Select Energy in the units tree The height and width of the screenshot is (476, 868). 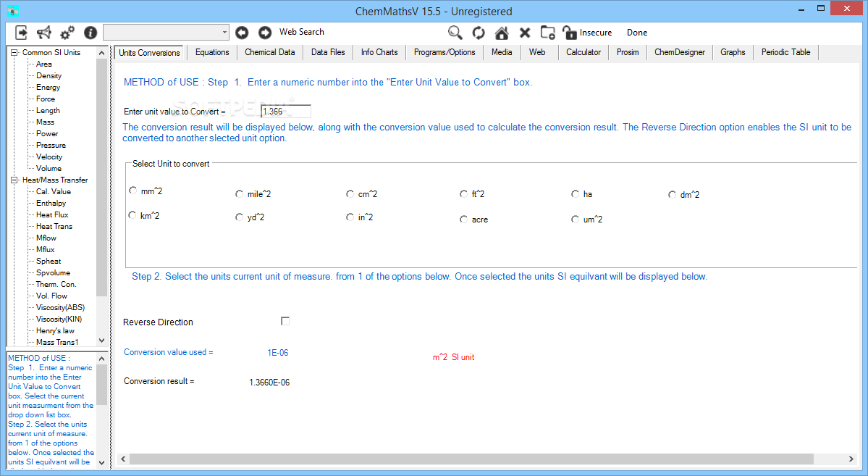(x=49, y=88)
